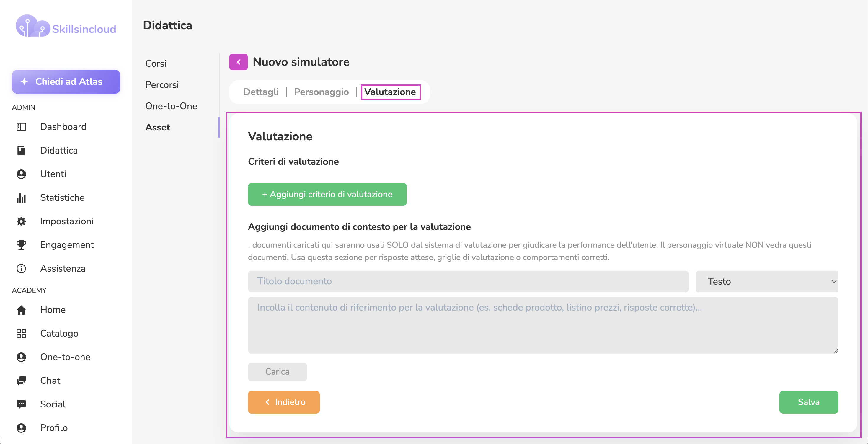The width and height of the screenshot is (868, 444).
Task: Open Social in Academy sidebar
Action: point(53,404)
